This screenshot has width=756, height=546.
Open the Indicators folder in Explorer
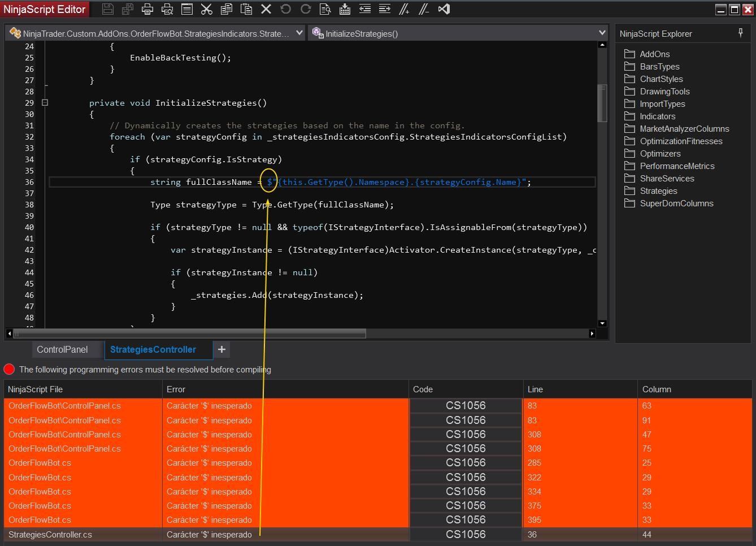[x=657, y=116]
